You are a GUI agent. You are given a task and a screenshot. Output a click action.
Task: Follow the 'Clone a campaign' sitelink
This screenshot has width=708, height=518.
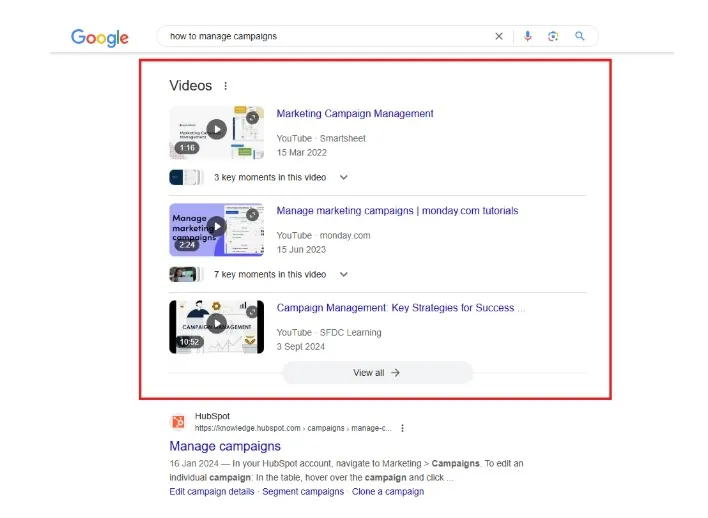(x=388, y=492)
